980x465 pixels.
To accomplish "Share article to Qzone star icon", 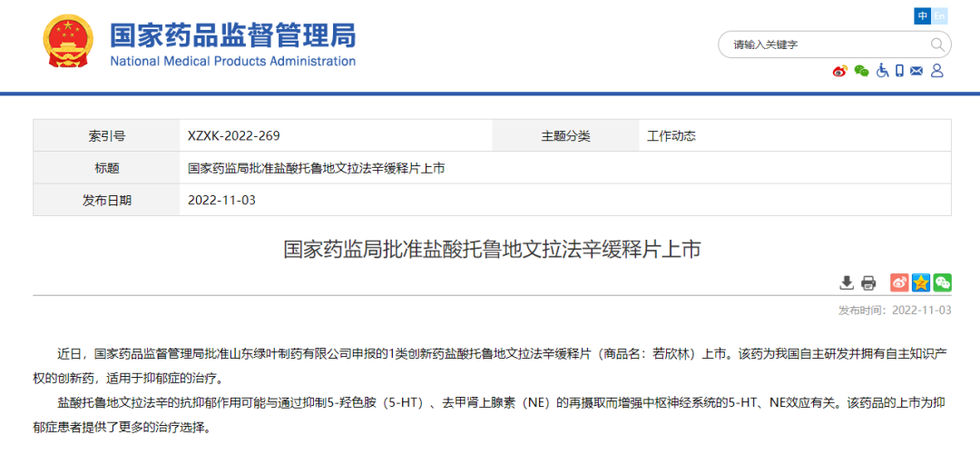I will pos(921,282).
